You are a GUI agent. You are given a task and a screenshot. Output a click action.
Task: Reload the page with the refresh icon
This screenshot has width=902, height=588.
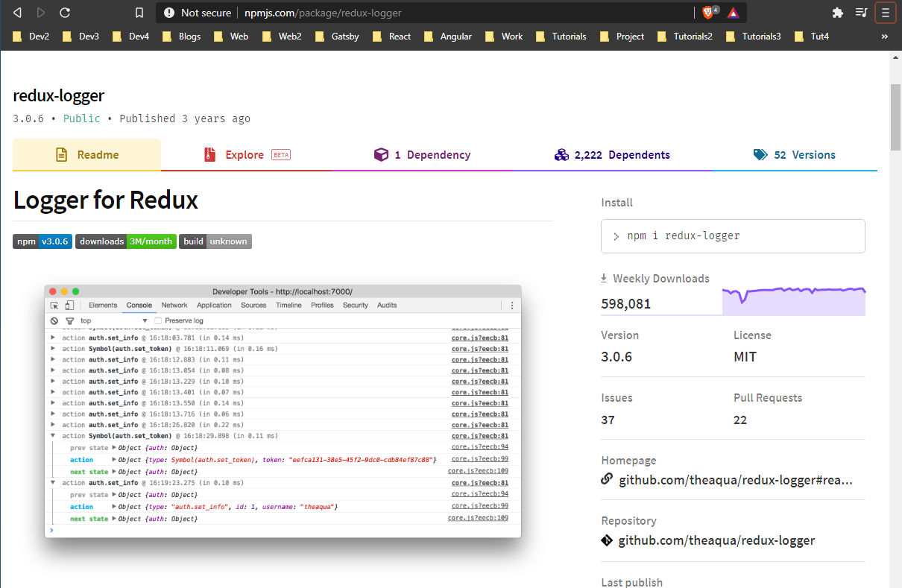(65, 13)
